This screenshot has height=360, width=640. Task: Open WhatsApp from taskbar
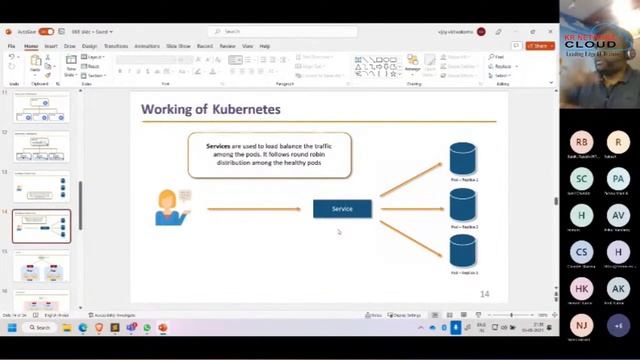(x=147, y=328)
